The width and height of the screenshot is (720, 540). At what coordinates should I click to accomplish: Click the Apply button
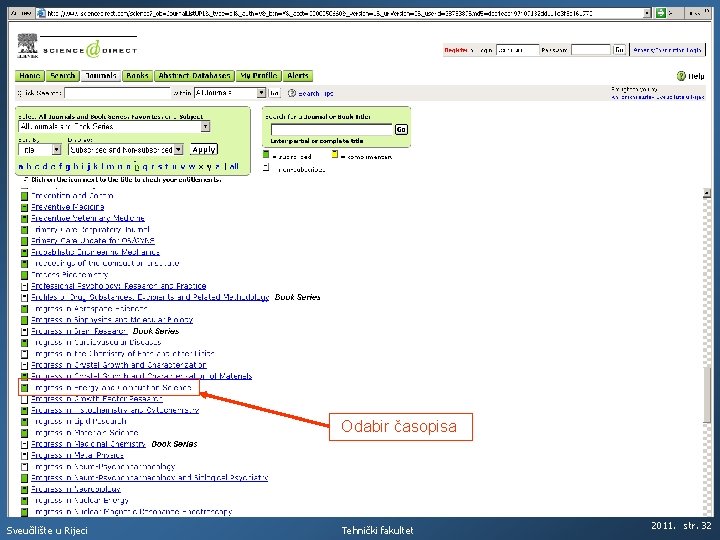(x=204, y=150)
